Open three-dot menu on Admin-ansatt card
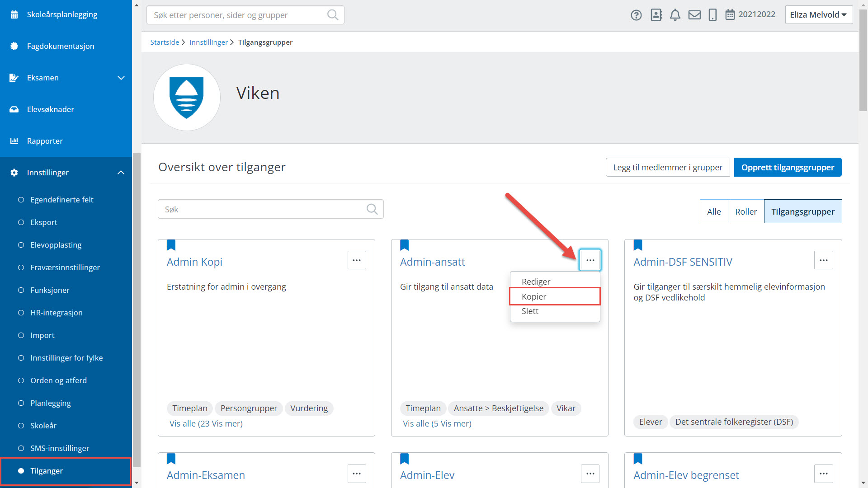The height and width of the screenshot is (488, 868). coord(590,260)
